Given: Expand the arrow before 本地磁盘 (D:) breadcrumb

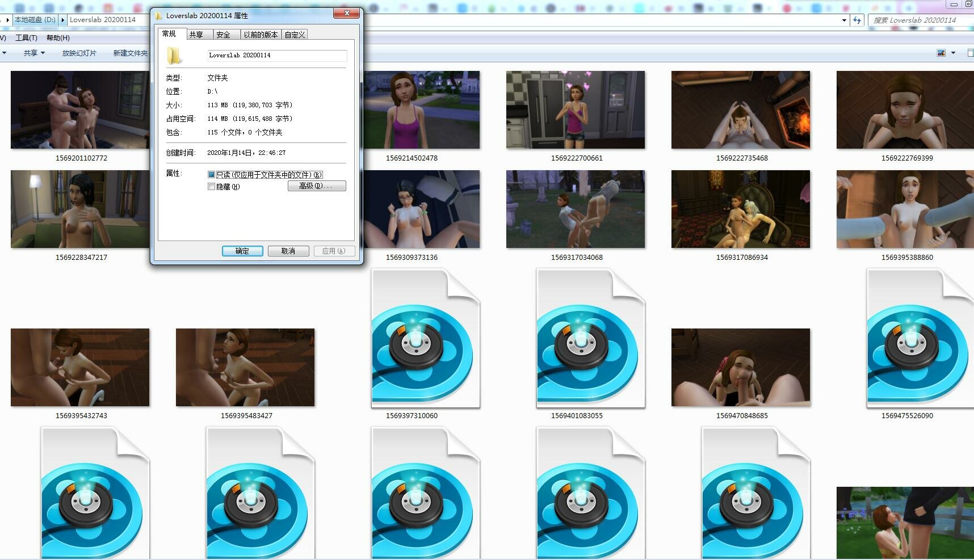Looking at the screenshot, I should 7,20.
